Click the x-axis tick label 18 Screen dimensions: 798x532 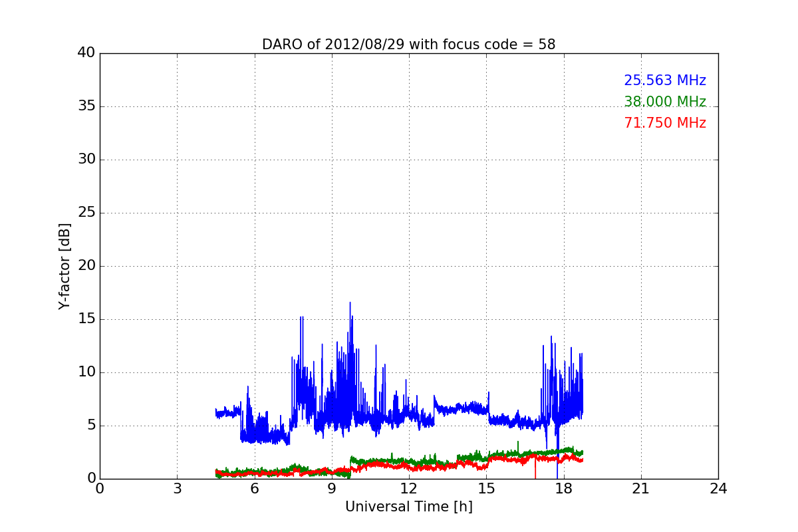pos(564,489)
